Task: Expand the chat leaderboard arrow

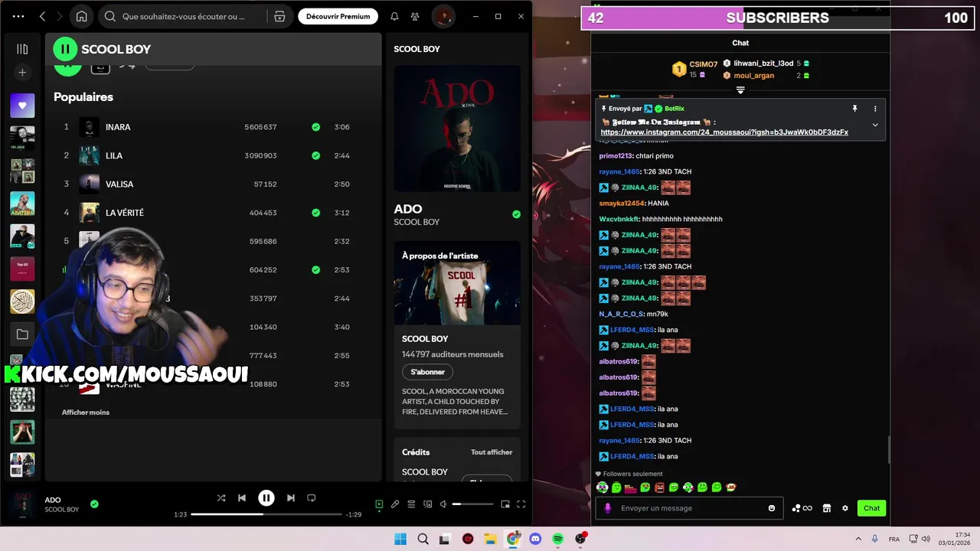Action: click(x=740, y=90)
